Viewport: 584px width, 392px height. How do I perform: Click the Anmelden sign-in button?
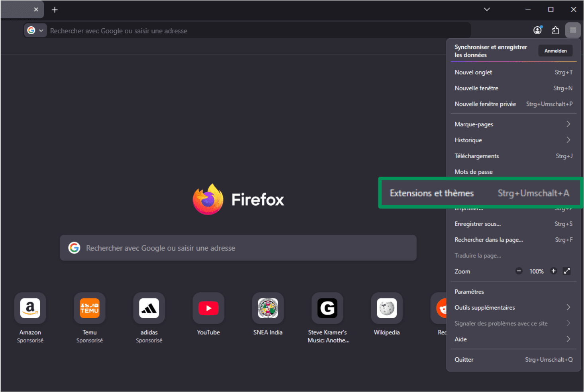pyautogui.click(x=555, y=51)
